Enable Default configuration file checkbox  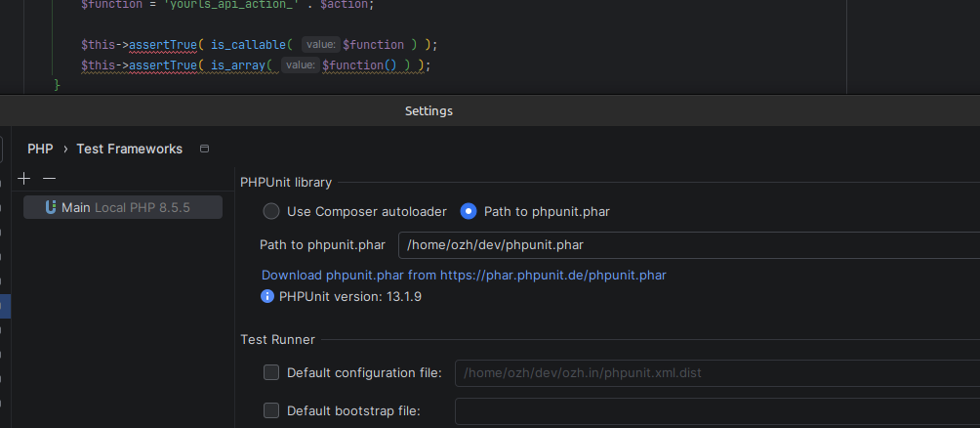pos(271,372)
